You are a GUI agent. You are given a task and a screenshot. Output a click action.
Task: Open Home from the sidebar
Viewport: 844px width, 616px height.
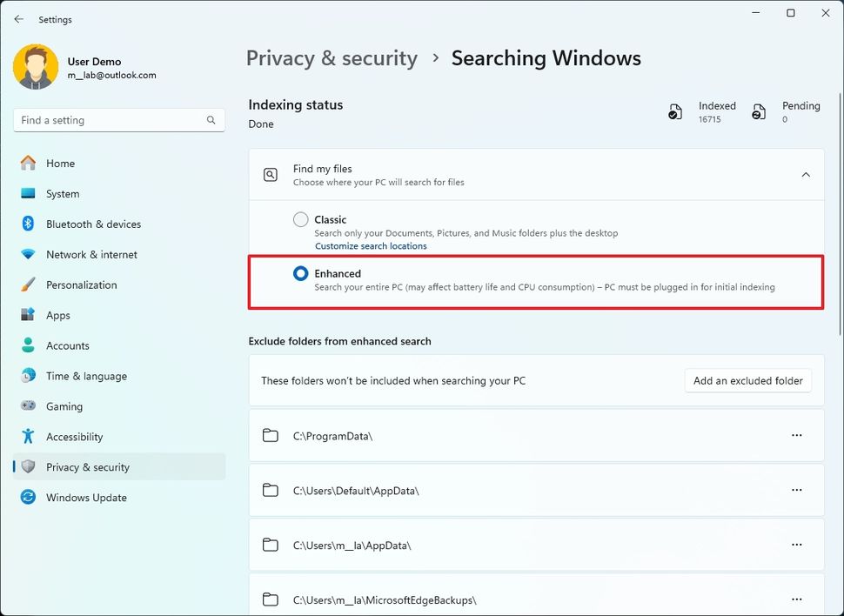(x=60, y=163)
